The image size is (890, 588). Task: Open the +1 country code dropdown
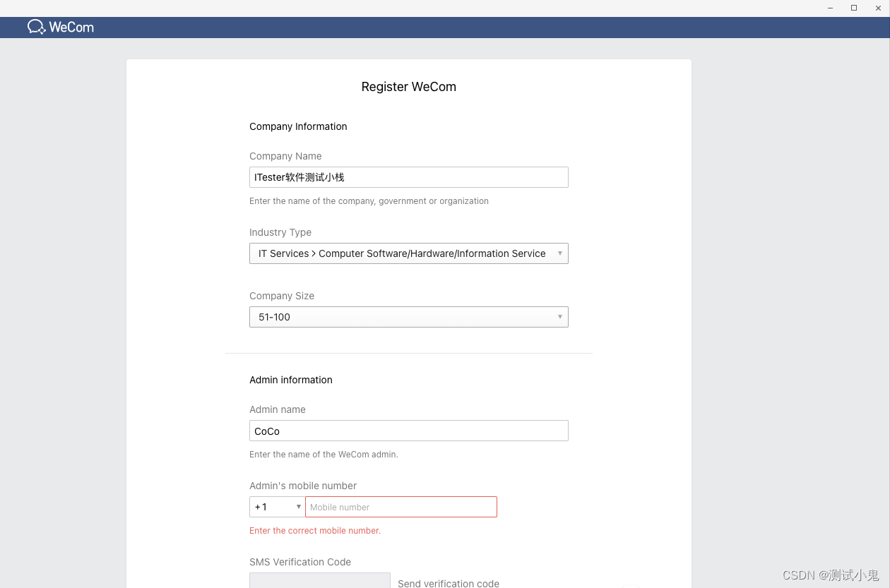pos(277,507)
